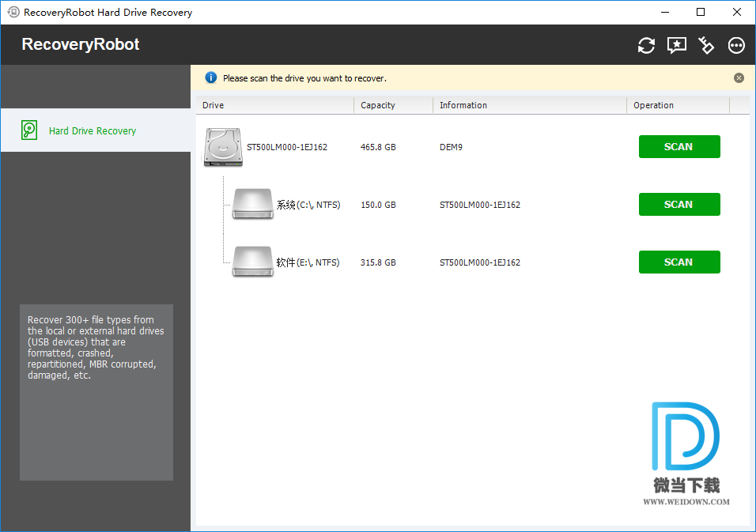Click the 465.8 GB capacity value

[x=378, y=147]
